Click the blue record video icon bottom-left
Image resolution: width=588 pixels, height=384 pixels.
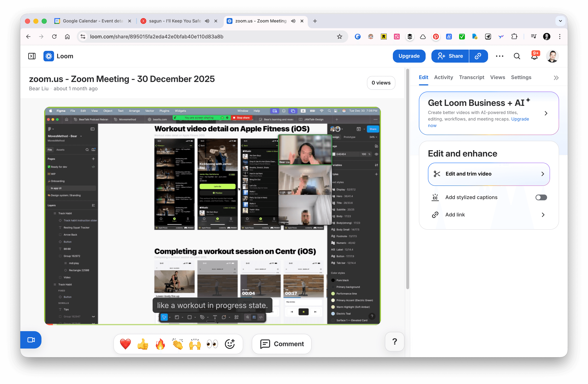point(31,340)
